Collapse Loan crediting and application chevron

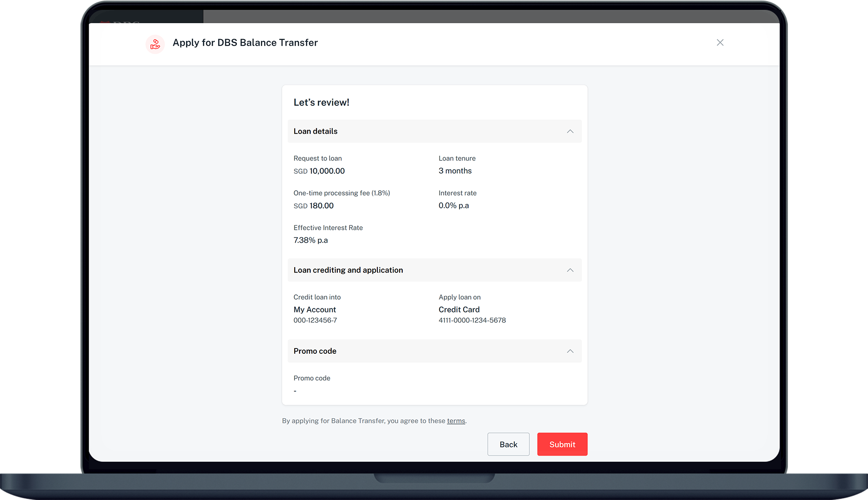[x=570, y=270]
